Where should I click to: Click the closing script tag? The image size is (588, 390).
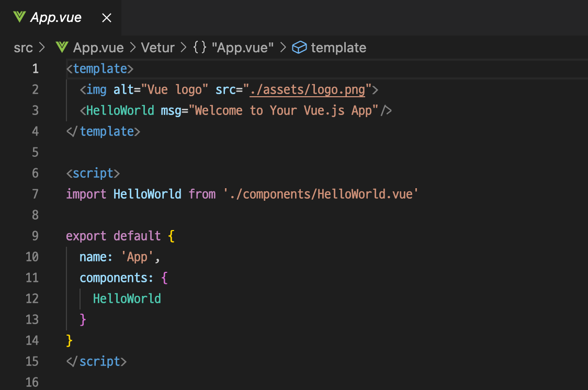tap(96, 362)
